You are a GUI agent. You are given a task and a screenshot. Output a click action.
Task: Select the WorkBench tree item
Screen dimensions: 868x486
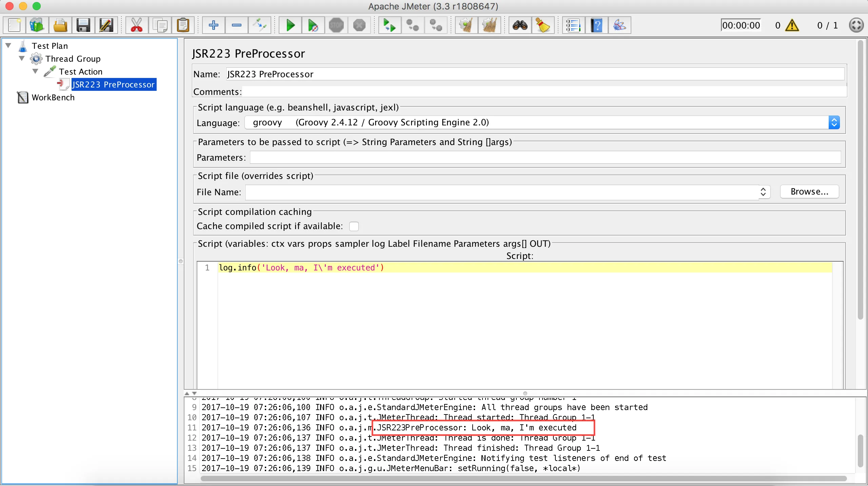tap(53, 97)
